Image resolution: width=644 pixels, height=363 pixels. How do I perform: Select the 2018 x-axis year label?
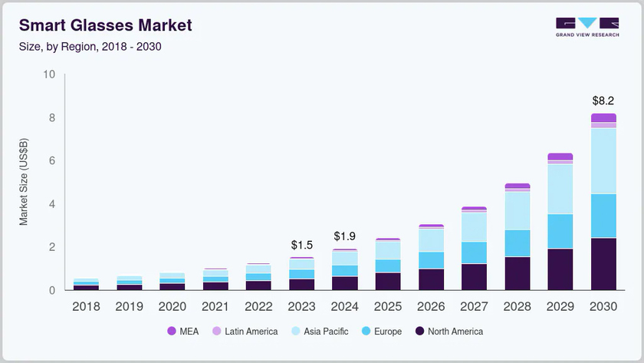[x=86, y=306]
